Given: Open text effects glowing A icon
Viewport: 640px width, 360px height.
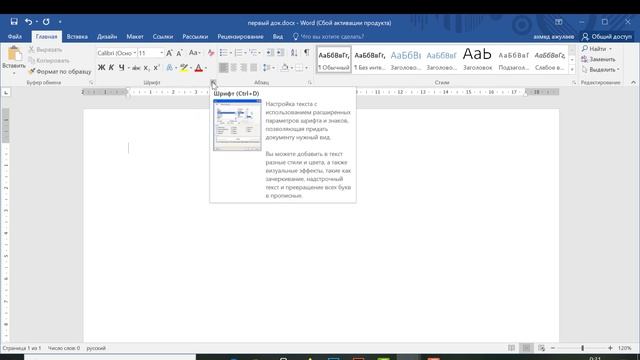Looking at the screenshot, I should point(169,68).
